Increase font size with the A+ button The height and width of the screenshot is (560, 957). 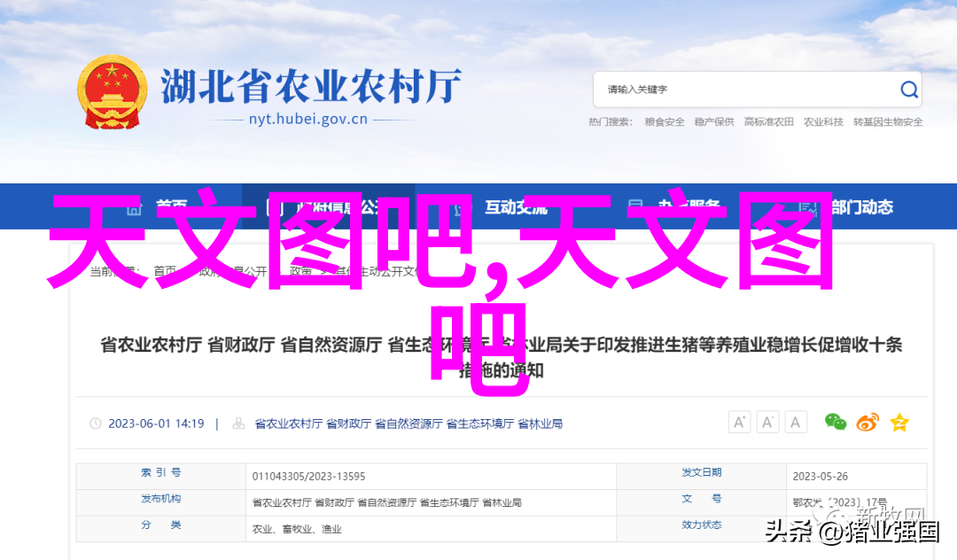point(739,422)
